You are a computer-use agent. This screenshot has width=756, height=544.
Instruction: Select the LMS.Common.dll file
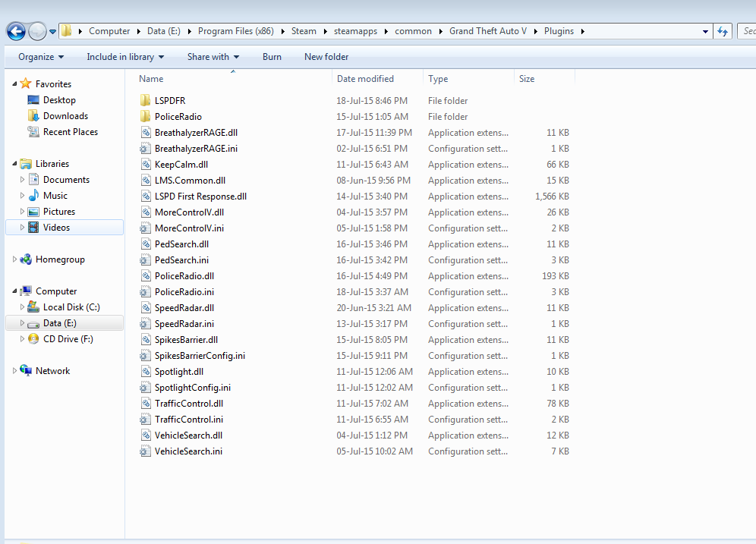pos(190,181)
